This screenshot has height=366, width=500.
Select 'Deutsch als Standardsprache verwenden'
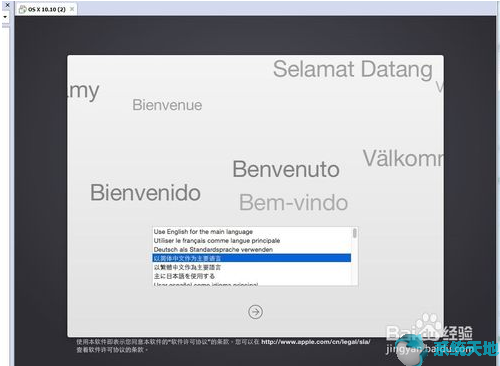click(252, 249)
